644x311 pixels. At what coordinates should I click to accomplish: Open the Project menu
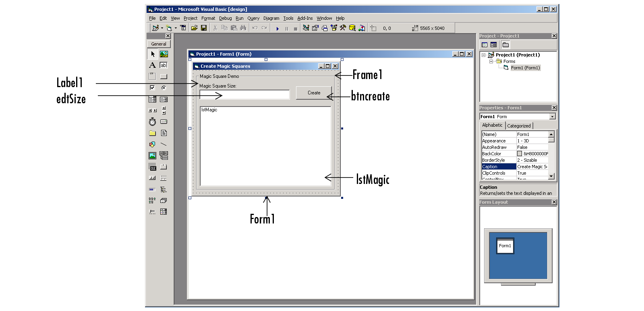pos(191,18)
